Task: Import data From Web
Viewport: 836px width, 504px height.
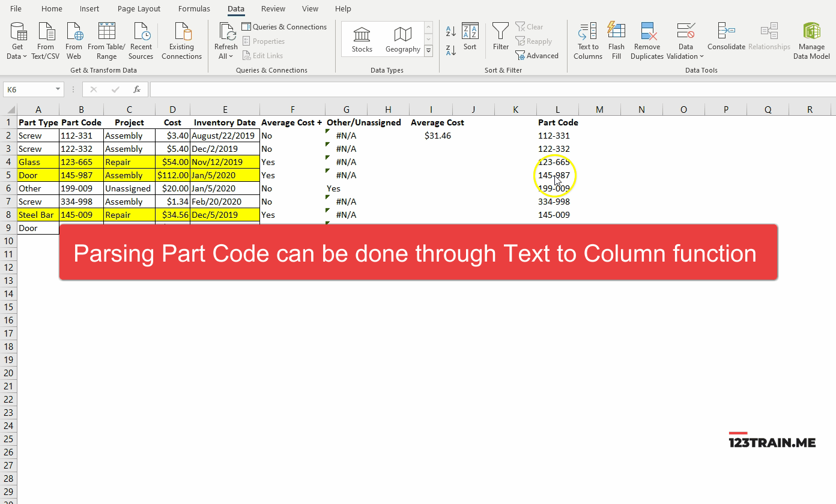Action: pyautogui.click(x=74, y=41)
